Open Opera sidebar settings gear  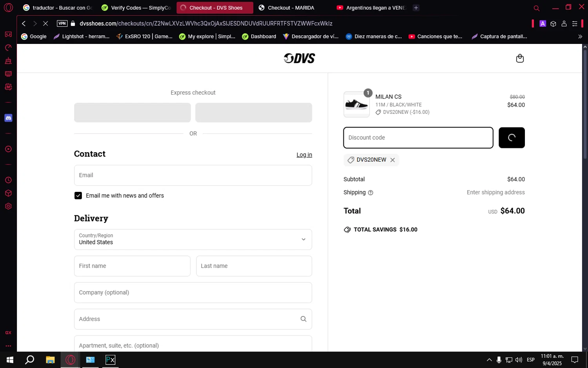tap(8, 206)
